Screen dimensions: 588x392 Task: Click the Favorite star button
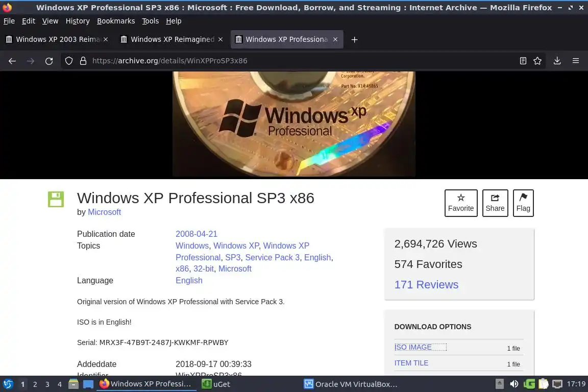pos(461,203)
